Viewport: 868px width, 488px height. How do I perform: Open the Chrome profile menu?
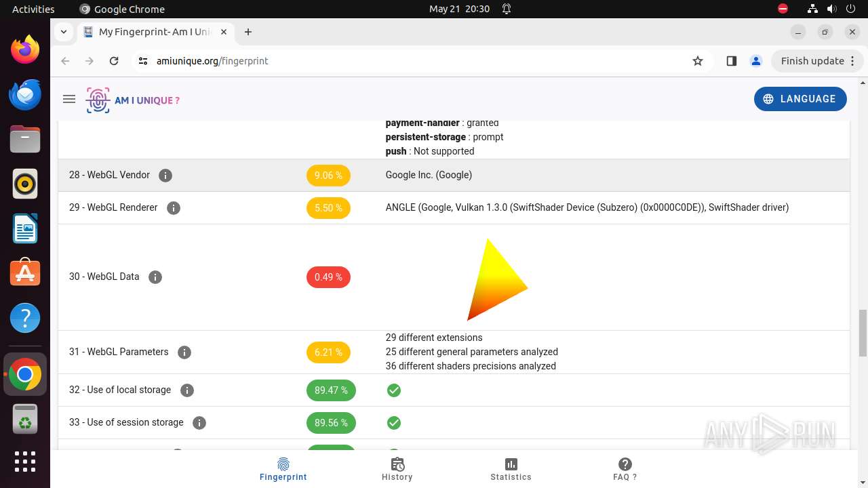756,61
